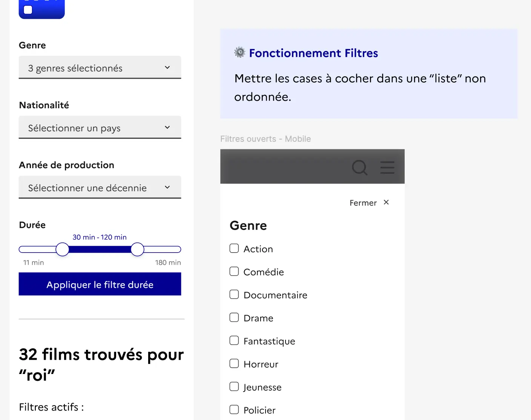This screenshot has height=420, width=531.
Task: Check the Horreur checkbox
Action: point(234,363)
